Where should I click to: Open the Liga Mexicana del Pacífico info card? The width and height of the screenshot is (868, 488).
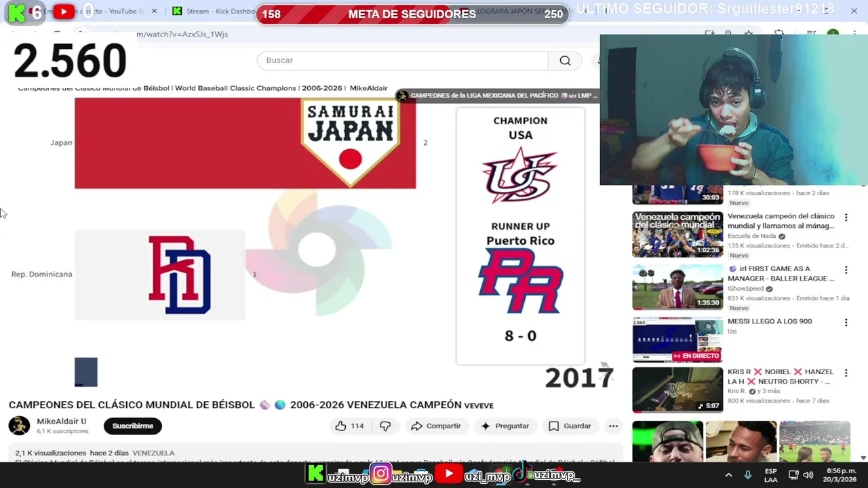click(498, 96)
